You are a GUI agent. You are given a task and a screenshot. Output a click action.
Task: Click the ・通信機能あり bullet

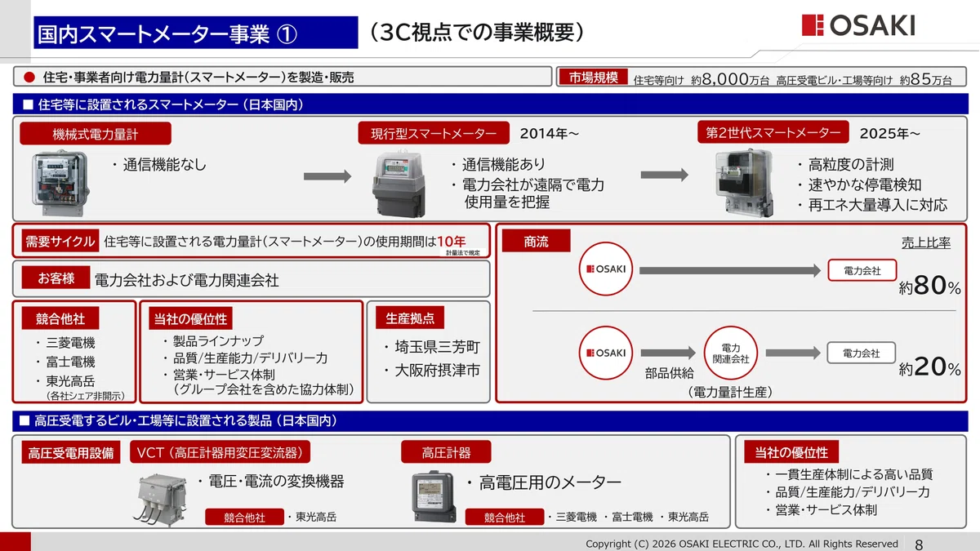[498, 165]
